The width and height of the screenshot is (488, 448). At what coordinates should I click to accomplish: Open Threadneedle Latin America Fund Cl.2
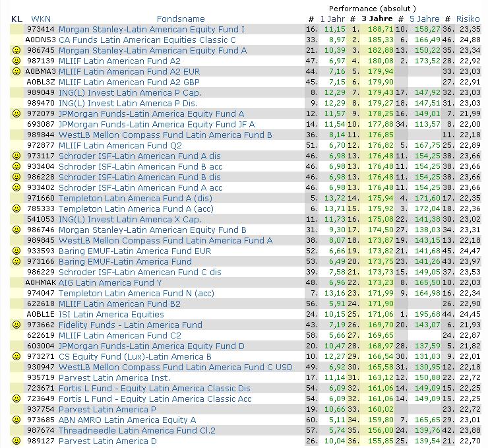click(x=137, y=431)
